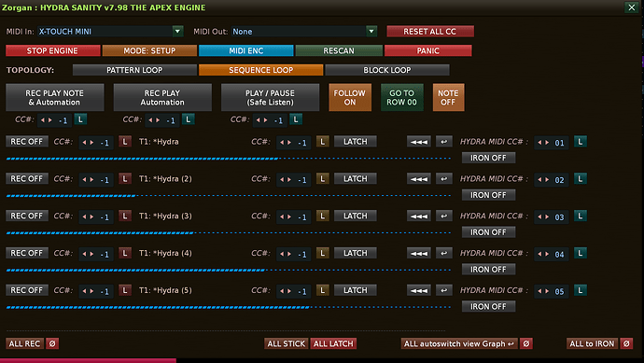Click REC PLAY NOTE & Automation button
Image resolution: width=644 pixels, height=363 pixels.
pyautogui.click(x=55, y=97)
